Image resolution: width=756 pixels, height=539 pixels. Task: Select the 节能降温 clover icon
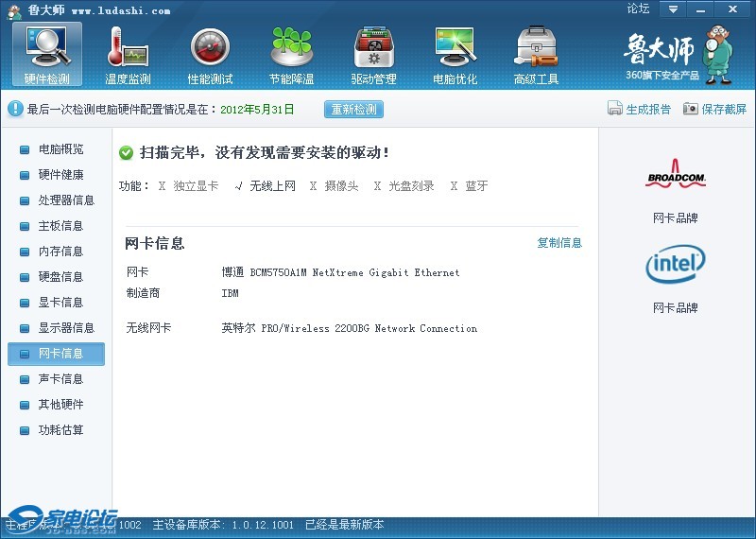pyautogui.click(x=291, y=47)
